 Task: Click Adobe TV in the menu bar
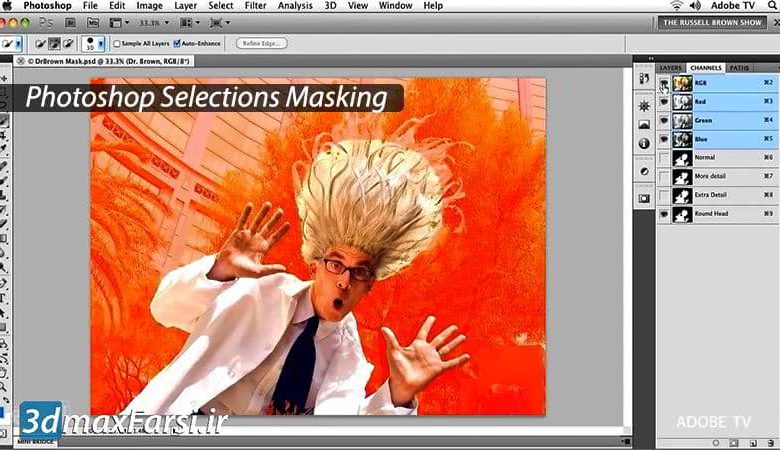click(733, 5)
